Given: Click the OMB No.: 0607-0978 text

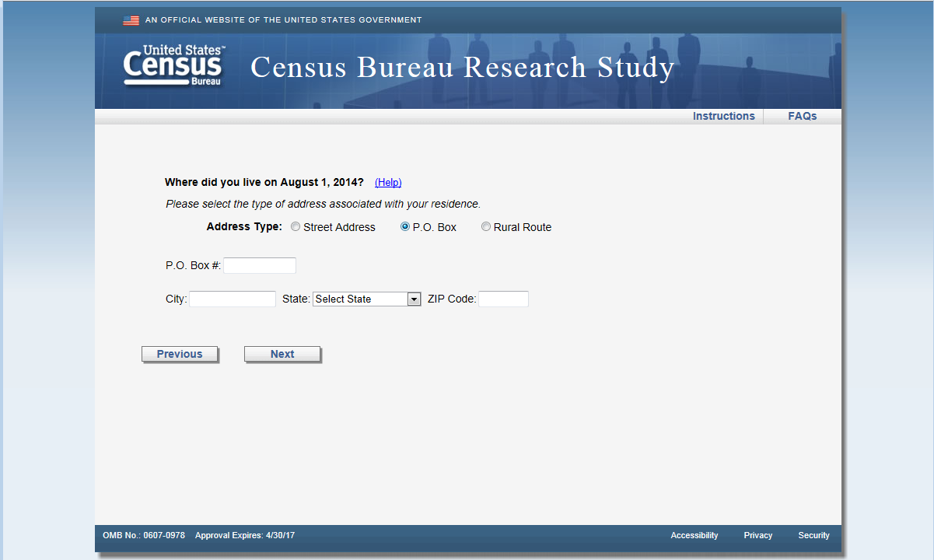Looking at the screenshot, I should (144, 535).
